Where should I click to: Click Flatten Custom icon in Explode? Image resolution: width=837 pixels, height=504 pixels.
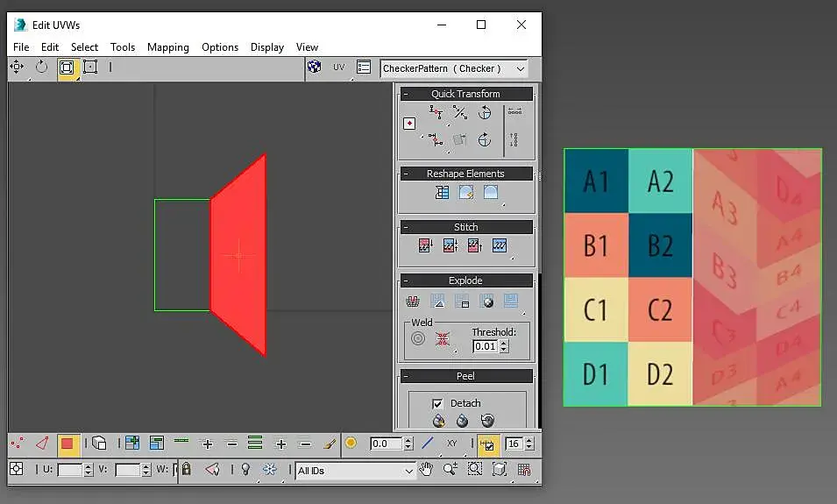[511, 301]
